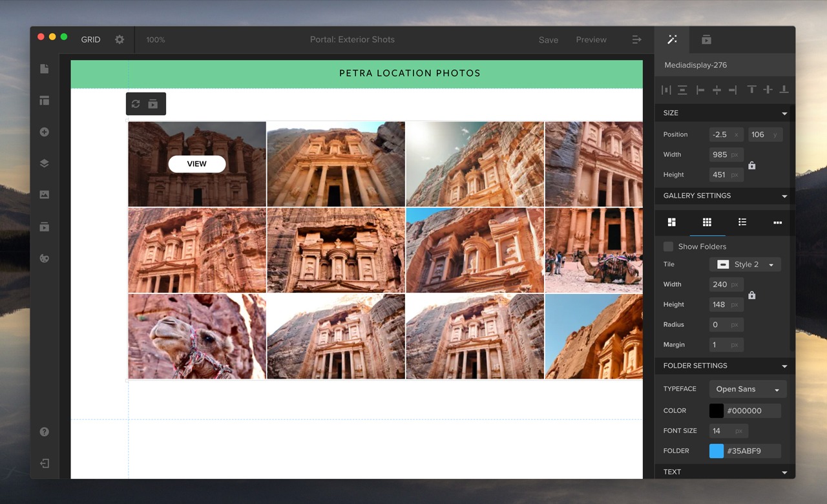This screenshot has height=504, width=827.
Task: Click the refresh icon above the gallery
Action: (x=136, y=103)
